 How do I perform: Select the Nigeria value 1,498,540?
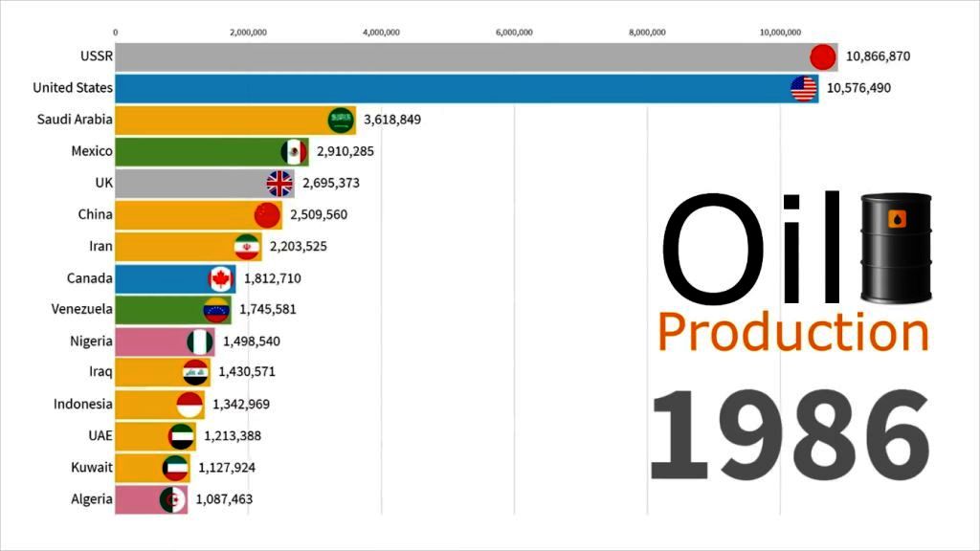252,342
